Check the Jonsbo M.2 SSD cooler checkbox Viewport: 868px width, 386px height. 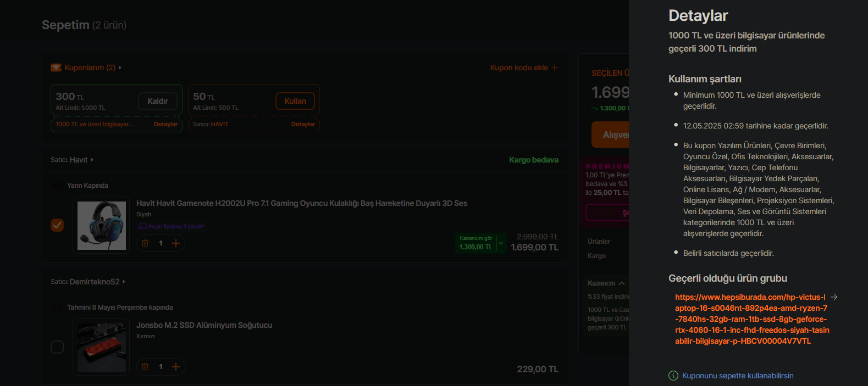click(57, 347)
